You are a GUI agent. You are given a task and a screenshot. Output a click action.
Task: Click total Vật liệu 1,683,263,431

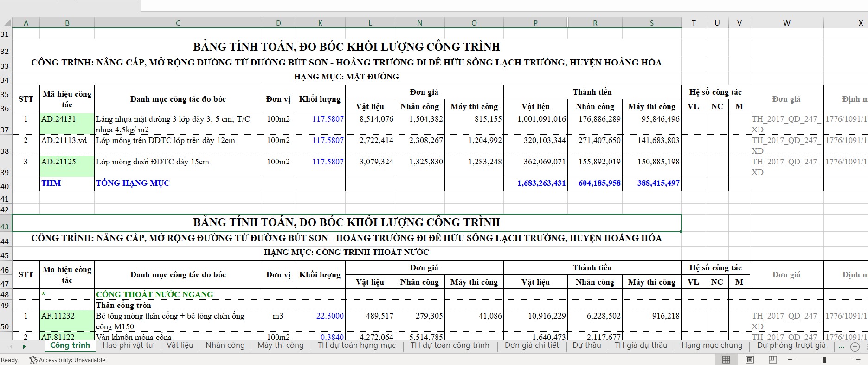536,184
